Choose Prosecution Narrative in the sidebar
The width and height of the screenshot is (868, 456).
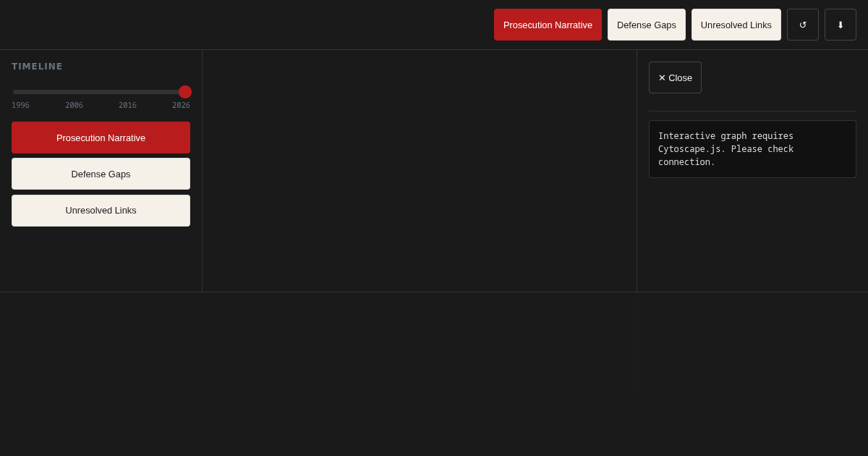coord(101,138)
